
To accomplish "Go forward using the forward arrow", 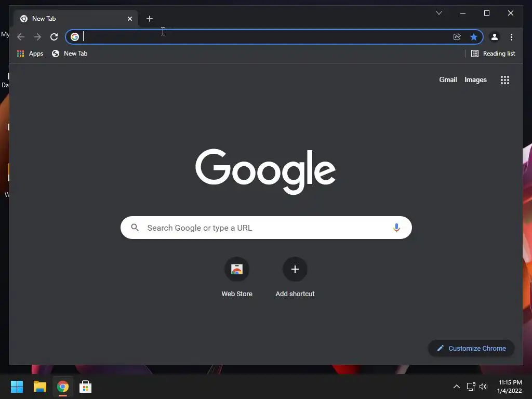I will tap(37, 37).
